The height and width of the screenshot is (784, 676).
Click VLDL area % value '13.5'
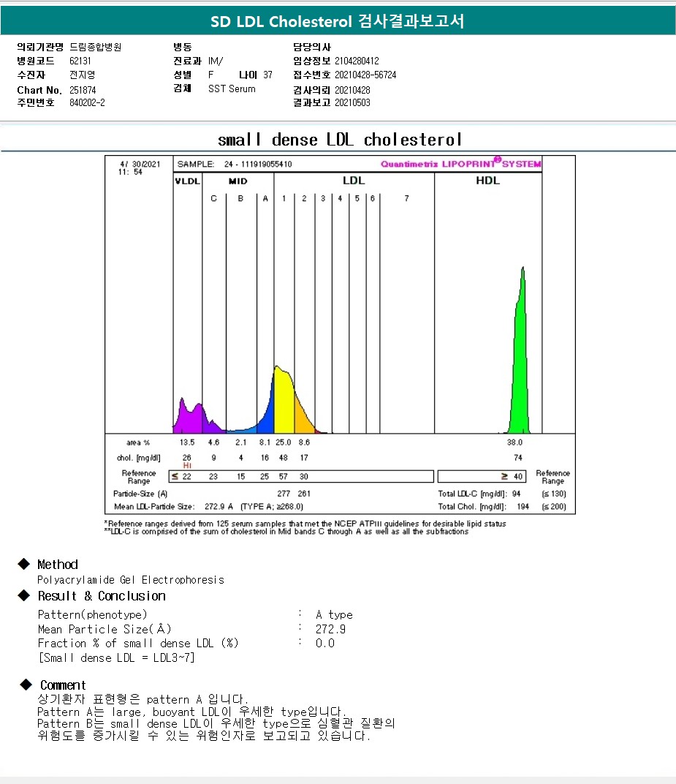pyautogui.click(x=187, y=442)
